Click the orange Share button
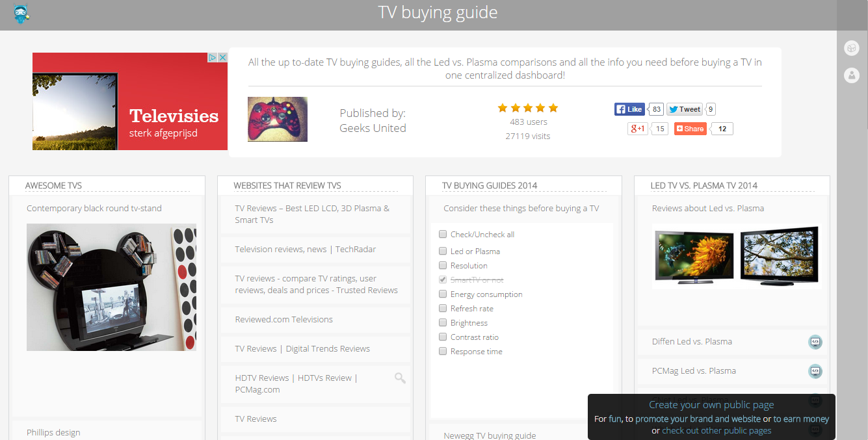The width and height of the screenshot is (868, 440). point(690,129)
